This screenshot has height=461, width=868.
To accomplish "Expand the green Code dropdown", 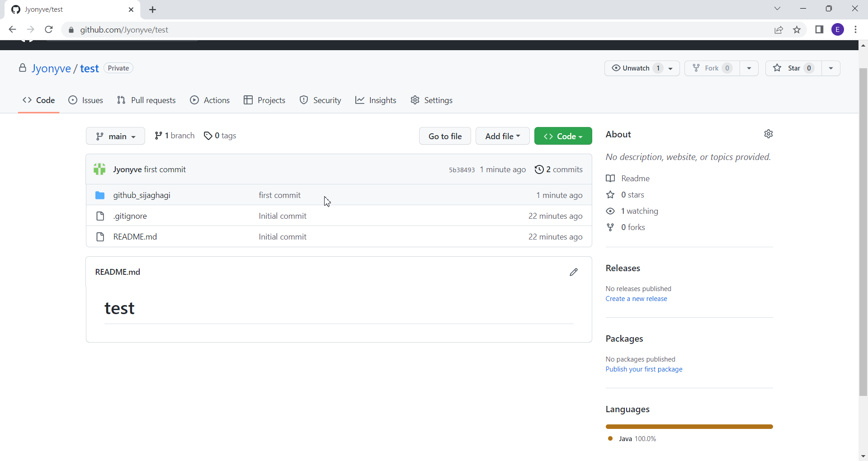I will point(563,136).
